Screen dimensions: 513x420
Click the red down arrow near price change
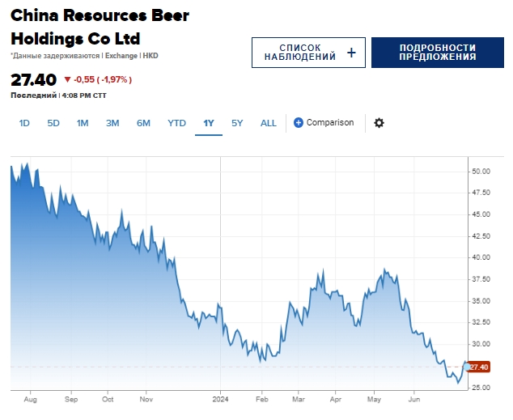67,79
